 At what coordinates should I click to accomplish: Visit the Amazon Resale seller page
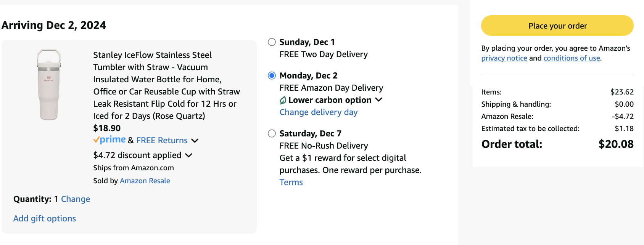click(x=145, y=181)
